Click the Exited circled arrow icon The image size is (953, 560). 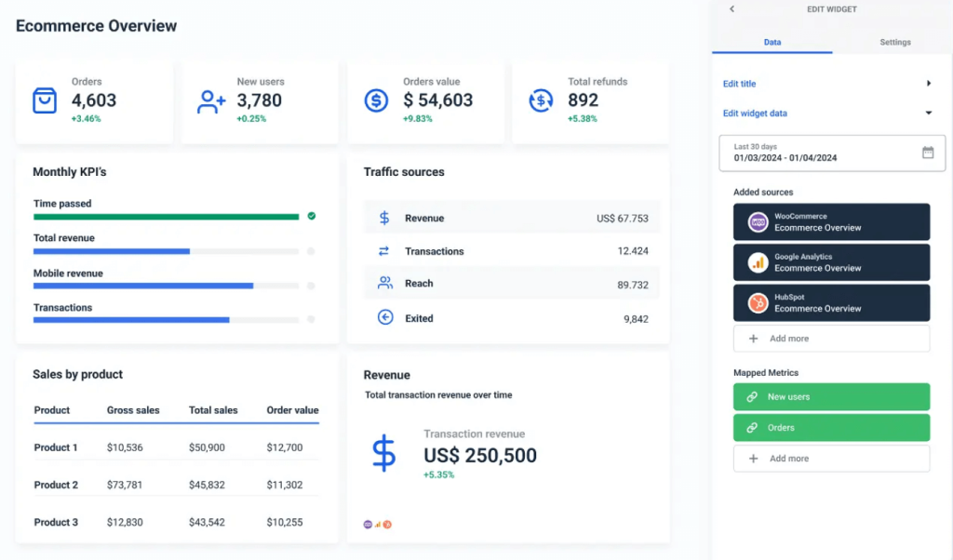point(385,317)
